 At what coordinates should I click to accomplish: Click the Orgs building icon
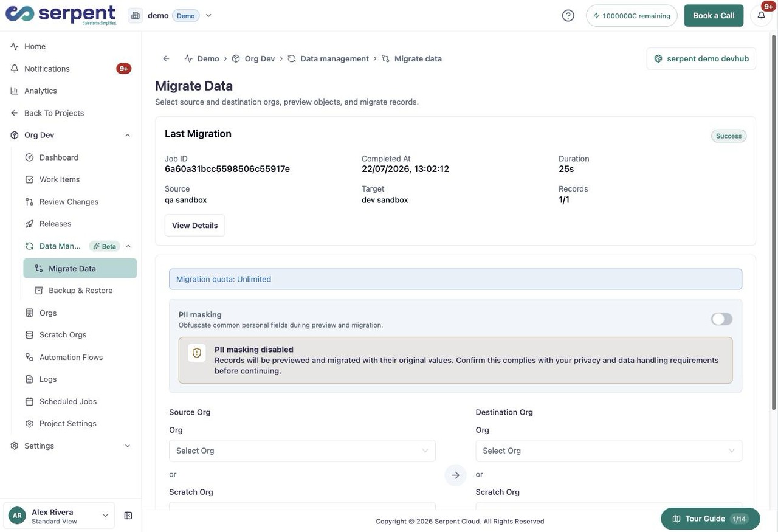point(29,313)
